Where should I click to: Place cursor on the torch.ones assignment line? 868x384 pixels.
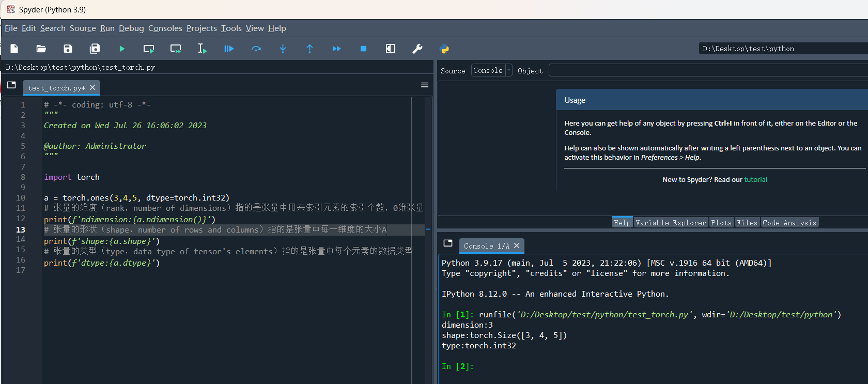[x=137, y=198]
